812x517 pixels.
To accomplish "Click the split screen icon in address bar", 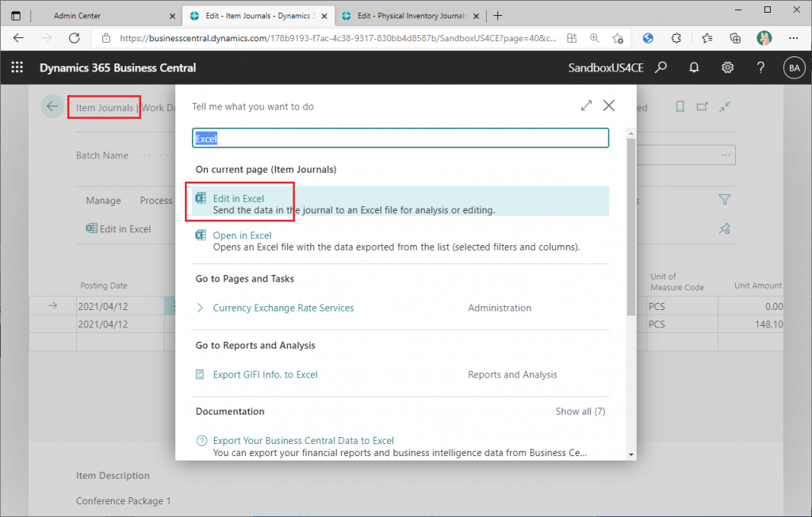I will tap(572, 38).
